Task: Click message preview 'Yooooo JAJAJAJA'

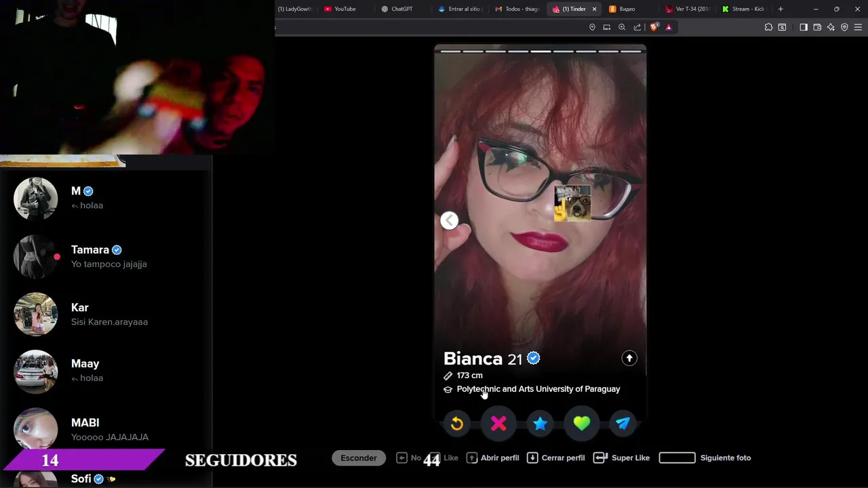Action: 110,437
